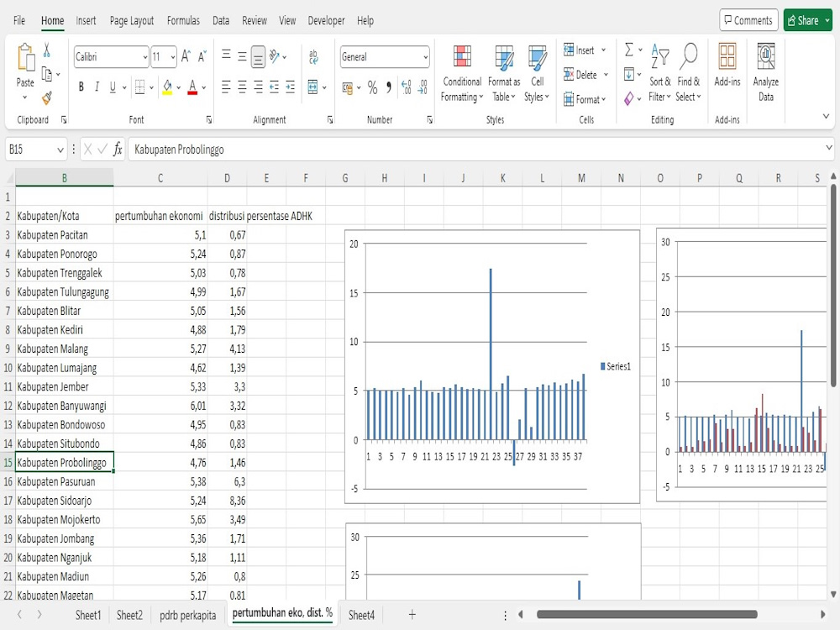840x630 pixels.
Task: Increase font size with larger A
Action: pyautogui.click(x=186, y=56)
